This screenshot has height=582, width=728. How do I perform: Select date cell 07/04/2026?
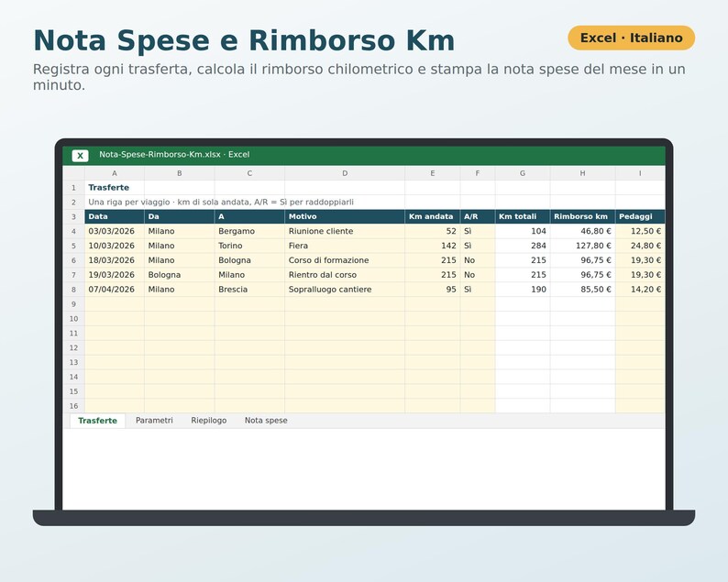click(x=115, y=289)
